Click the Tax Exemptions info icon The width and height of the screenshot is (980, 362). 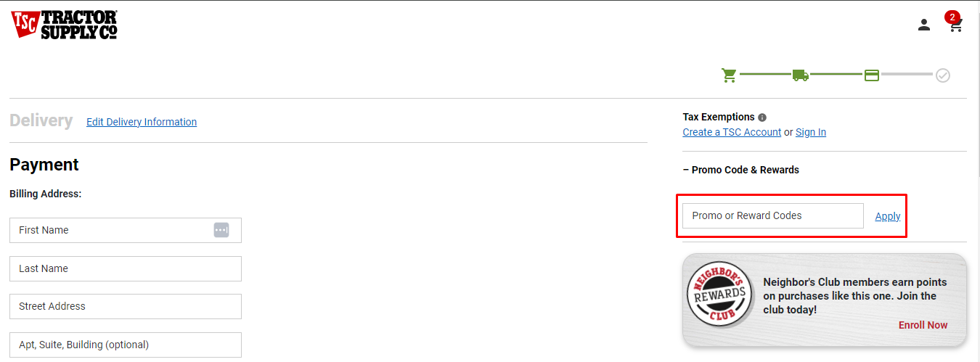(x=762, y=117)
